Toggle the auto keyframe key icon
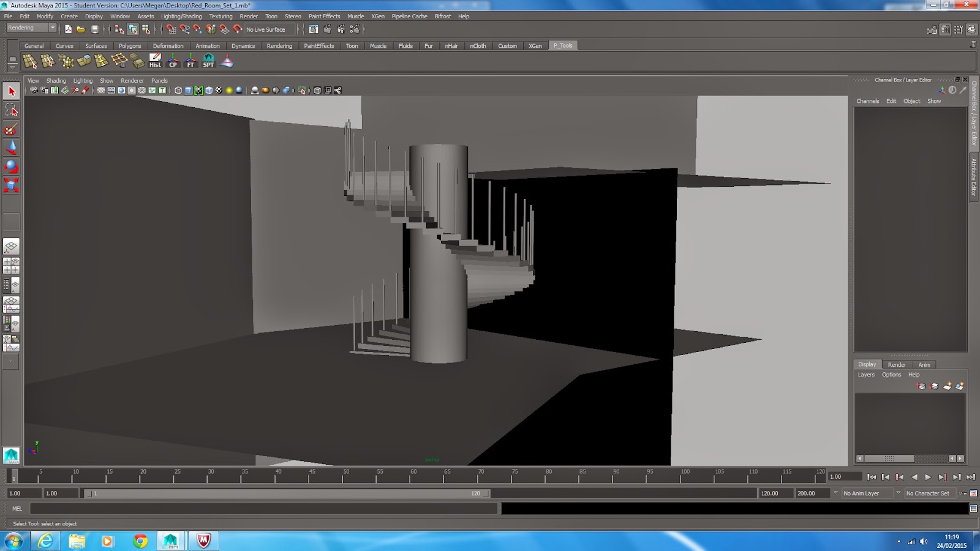Viewport: 980px width, 551px height. 963,493
